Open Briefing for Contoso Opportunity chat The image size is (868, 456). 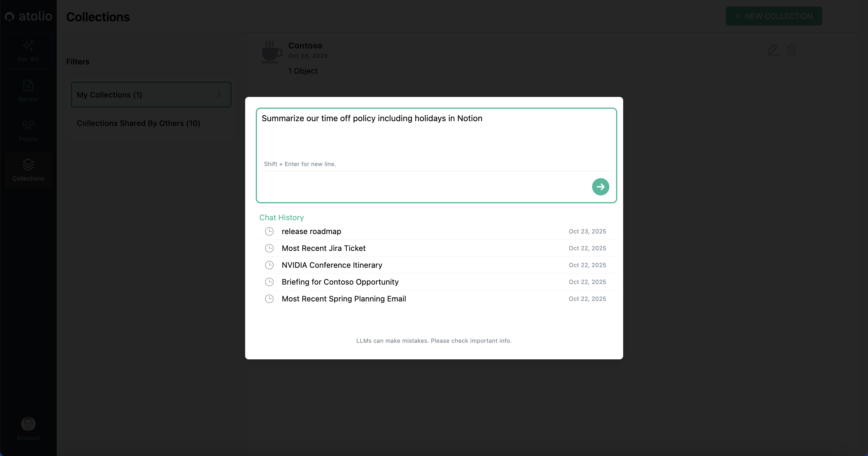340,282
